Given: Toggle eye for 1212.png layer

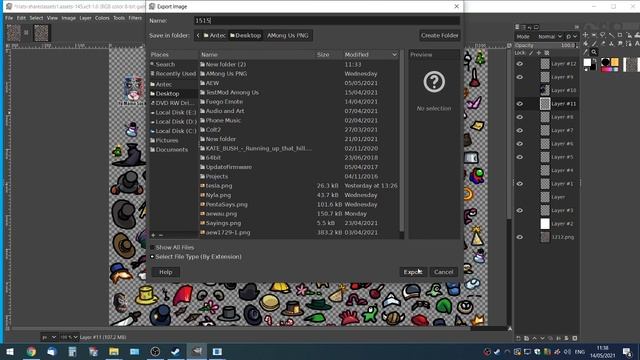Looking at the screenshot, I should (520, 237).
